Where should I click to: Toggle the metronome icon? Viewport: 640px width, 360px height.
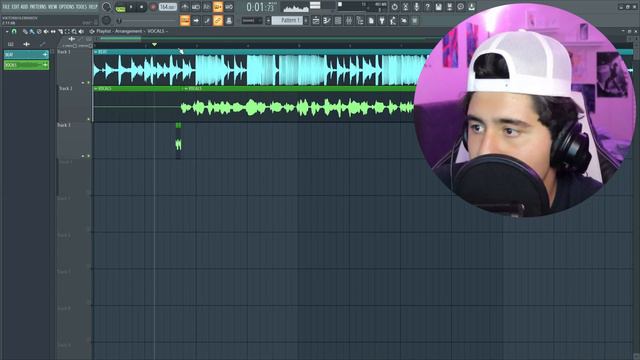coord(185,7)
